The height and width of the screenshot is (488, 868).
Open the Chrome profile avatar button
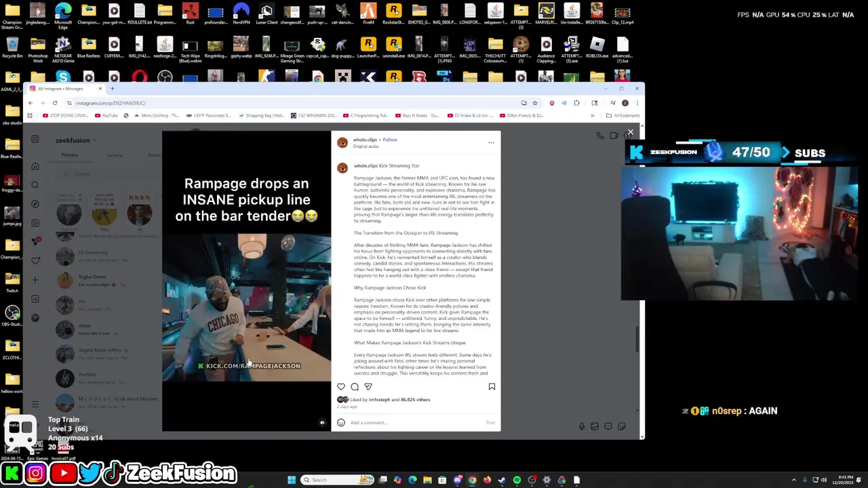pyautogui.click(x=625, y=103)
